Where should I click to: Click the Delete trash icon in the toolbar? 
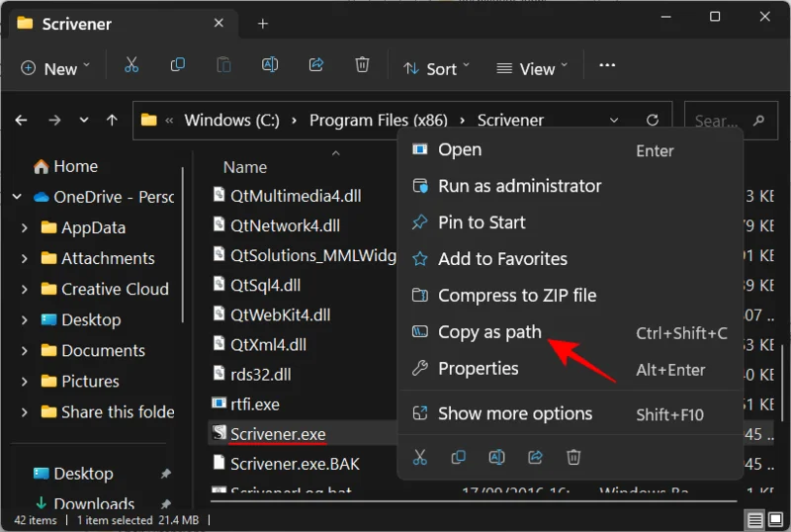(362, 65)
